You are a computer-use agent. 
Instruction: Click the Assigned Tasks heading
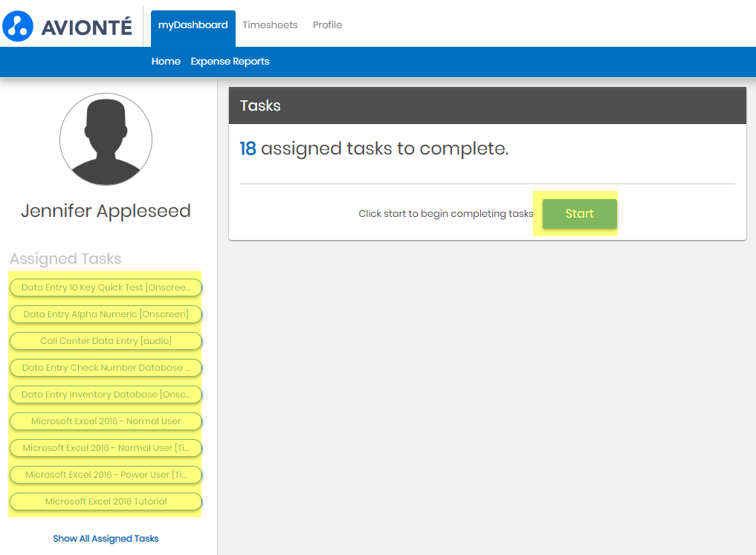pos(65,259)
